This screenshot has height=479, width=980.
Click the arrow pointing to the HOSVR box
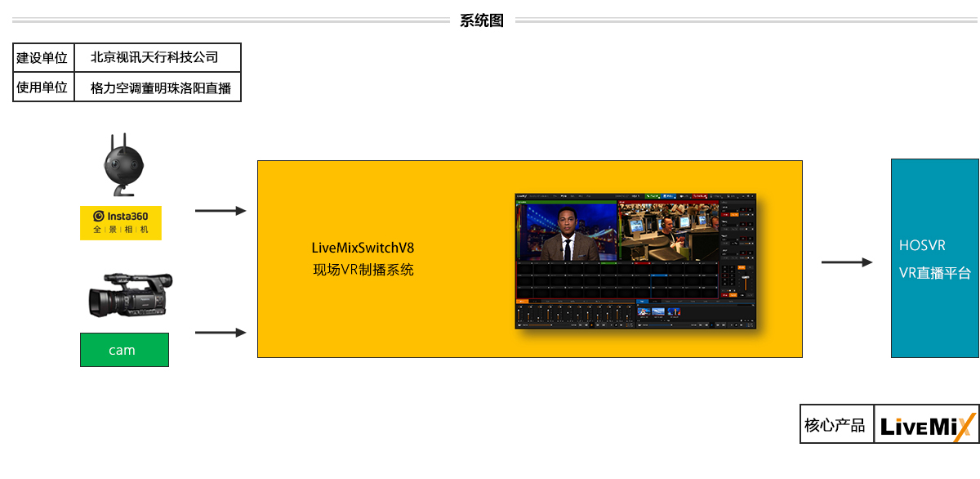click(846, 262)
